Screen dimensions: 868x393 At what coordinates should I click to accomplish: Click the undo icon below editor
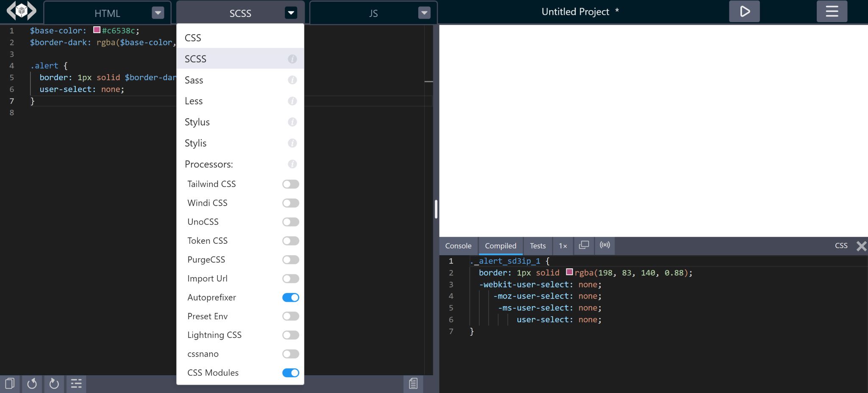tap(32, 384)
